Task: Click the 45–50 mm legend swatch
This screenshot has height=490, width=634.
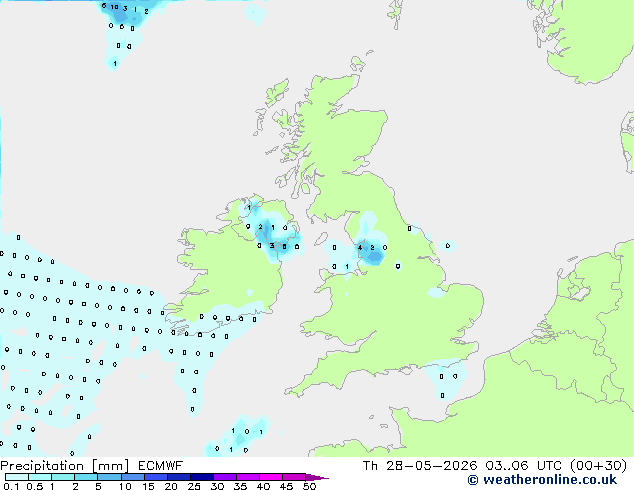Action: point(294,477)
